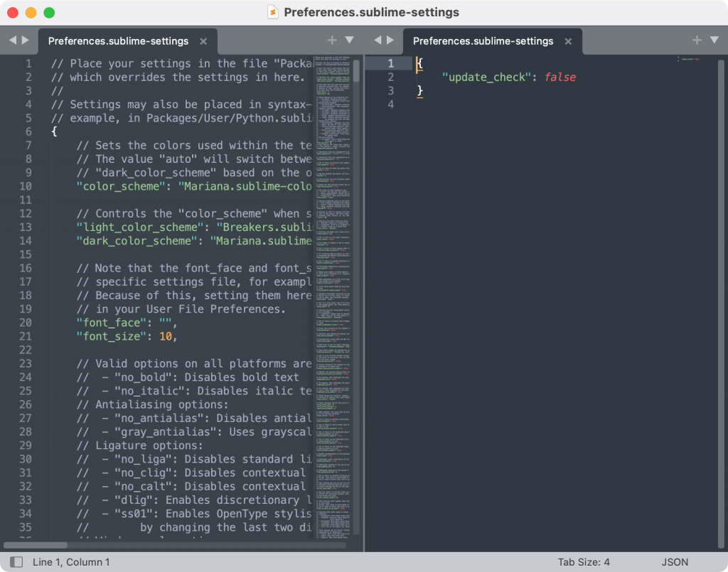Open a new tab in the right pane
Screen dimensions: 728x572
pyautogui.click(x=696, y=41)
